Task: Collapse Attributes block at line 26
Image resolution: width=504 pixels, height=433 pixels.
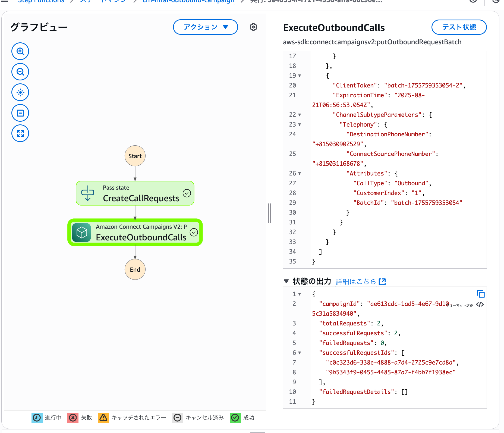Action: [300, 174]
